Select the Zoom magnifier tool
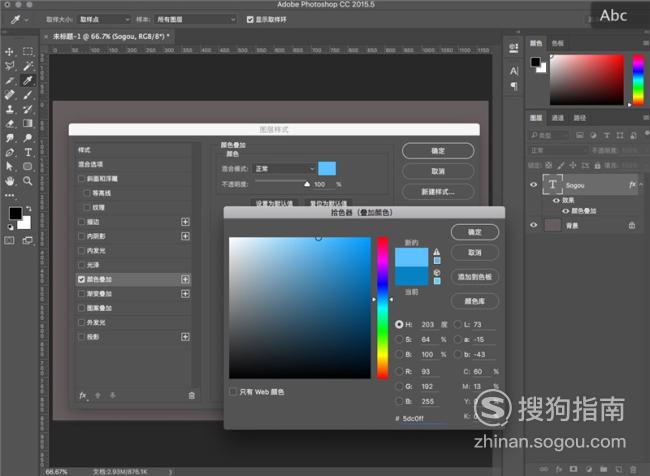650x476 pixels. tap(27, 181)
